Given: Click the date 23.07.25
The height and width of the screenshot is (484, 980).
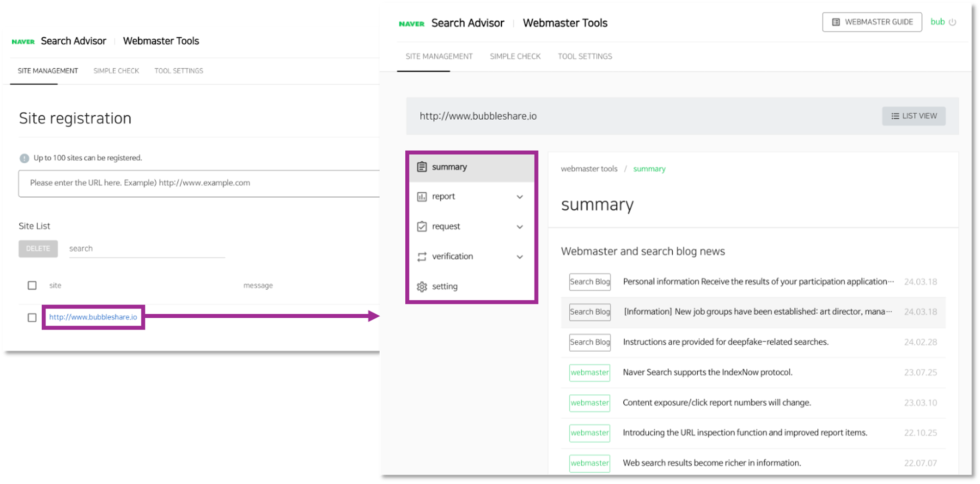Looking at the screenshot, I should pos(920,373).
